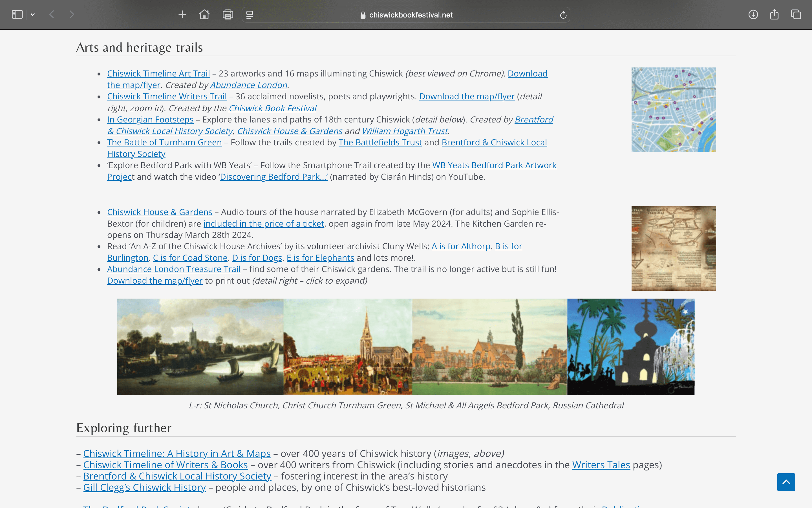812x508 pixels.
Task: Open Chiswick House & Gardens audio tours link
Action: tap(160, 212)
